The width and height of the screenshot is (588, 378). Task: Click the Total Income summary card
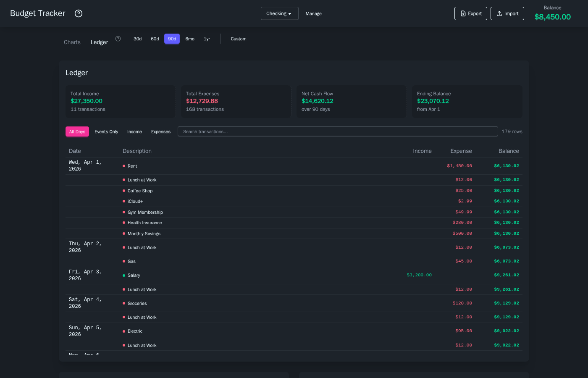[x=121, y=102]
